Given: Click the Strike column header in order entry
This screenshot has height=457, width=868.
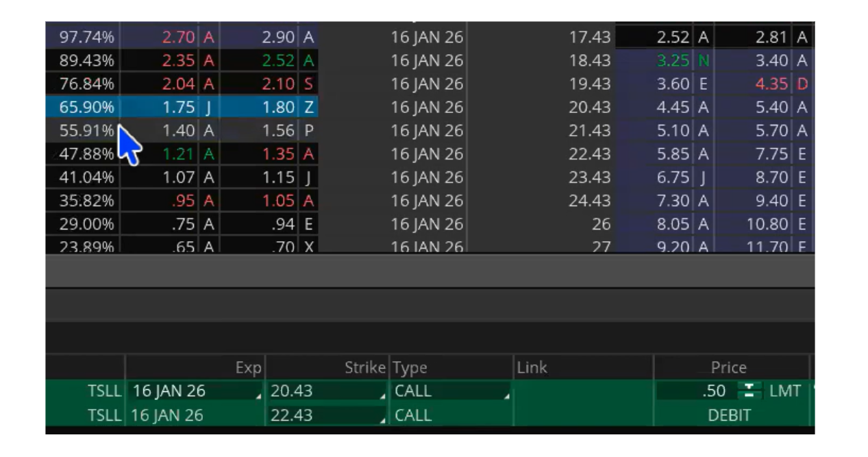Looking at the screenshot, I should point(365,368).
